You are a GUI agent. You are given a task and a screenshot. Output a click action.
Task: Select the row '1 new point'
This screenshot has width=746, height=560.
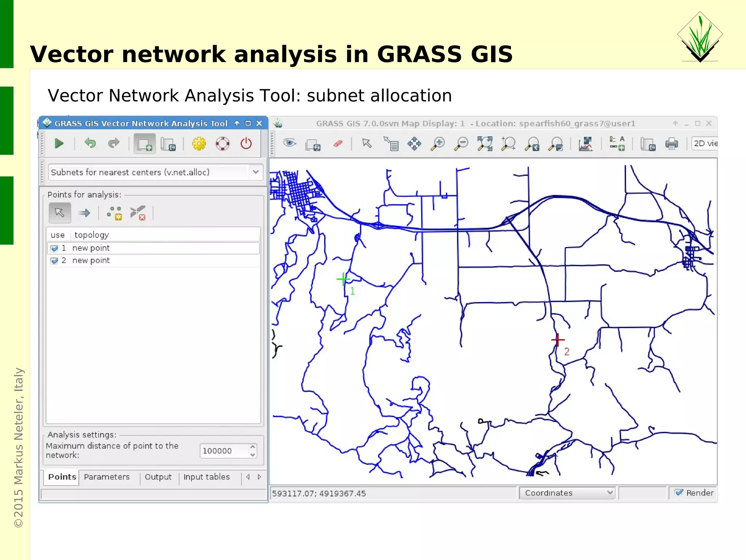(x=153, y=248)
